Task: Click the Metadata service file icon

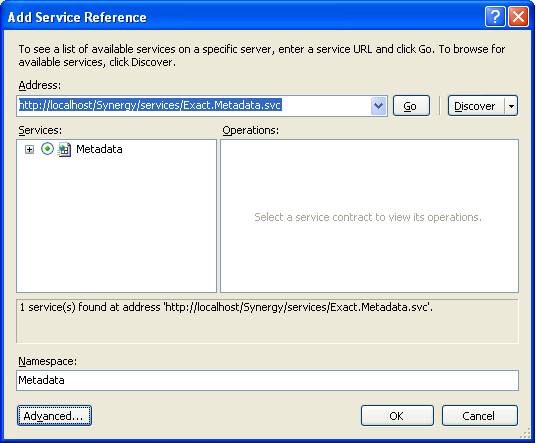Action: [x=64, y=150]
